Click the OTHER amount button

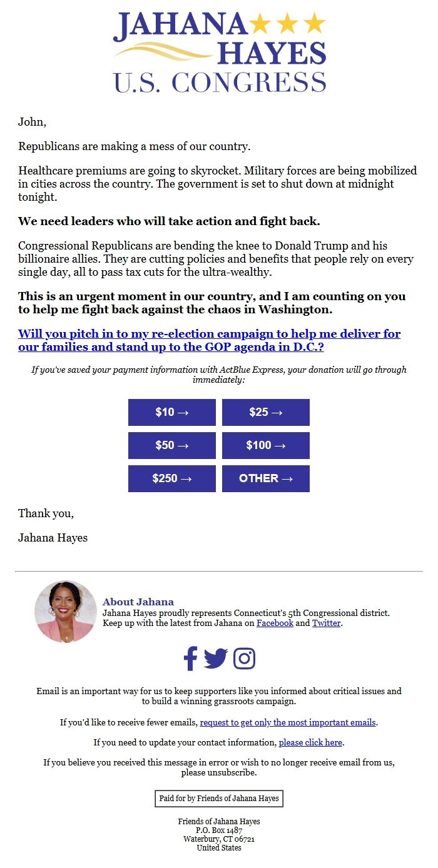coord(266,478)
